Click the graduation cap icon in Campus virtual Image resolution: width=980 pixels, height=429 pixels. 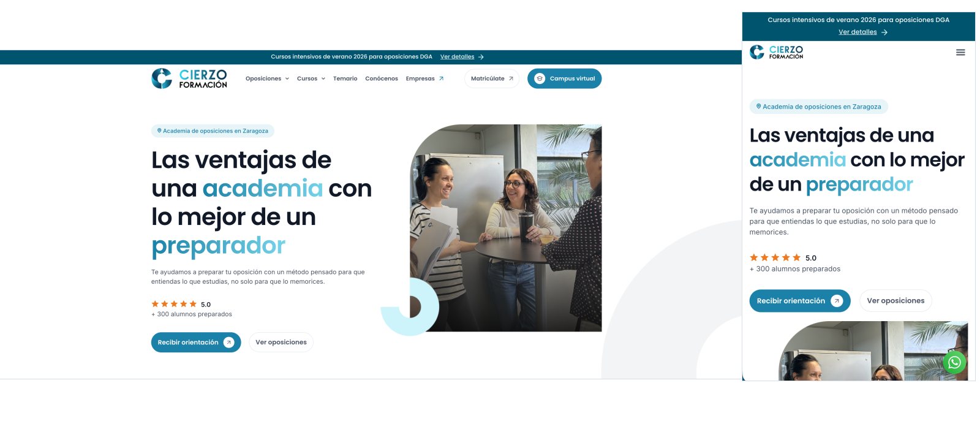pyautogui.click(x=540, y=78)
